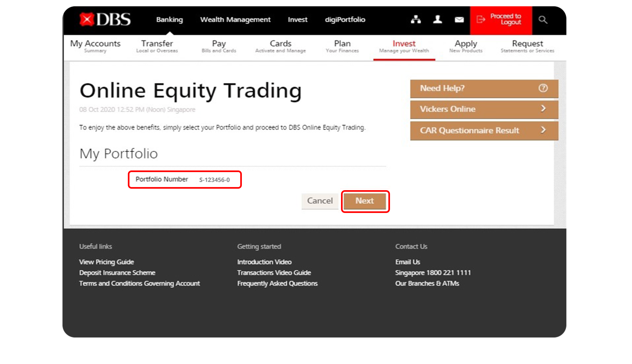
Task: Click the search magnifier icon
Action: pyautogui.click(x=543, y=20)
